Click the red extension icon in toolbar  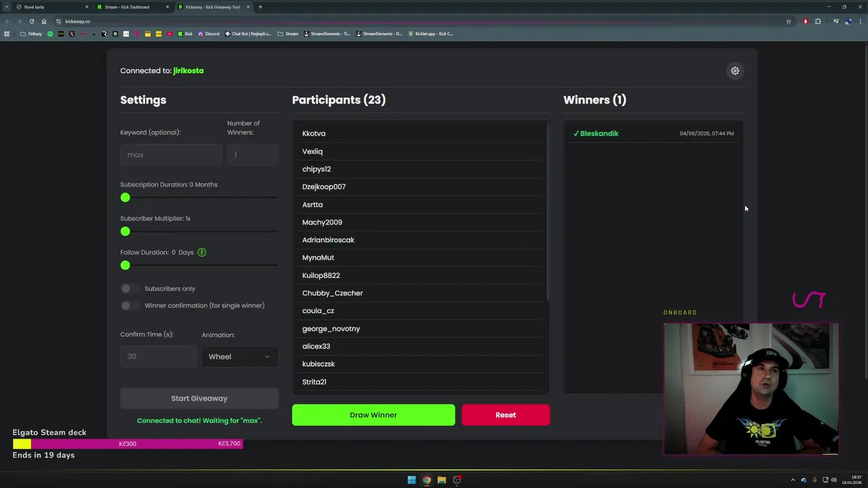pos(806,21)
